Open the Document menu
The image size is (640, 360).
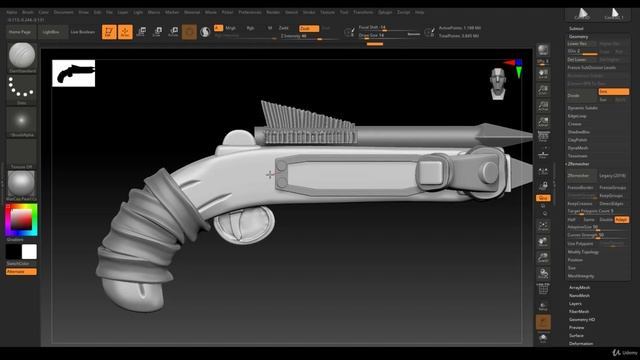click(64, 12)
